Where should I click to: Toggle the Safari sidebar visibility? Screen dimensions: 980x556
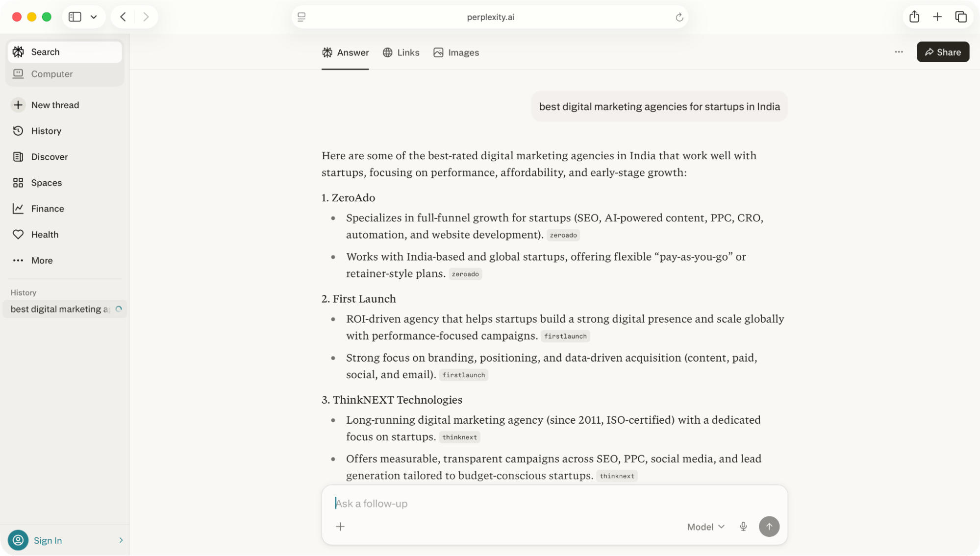pyautogui.click(x=75, y=16)
